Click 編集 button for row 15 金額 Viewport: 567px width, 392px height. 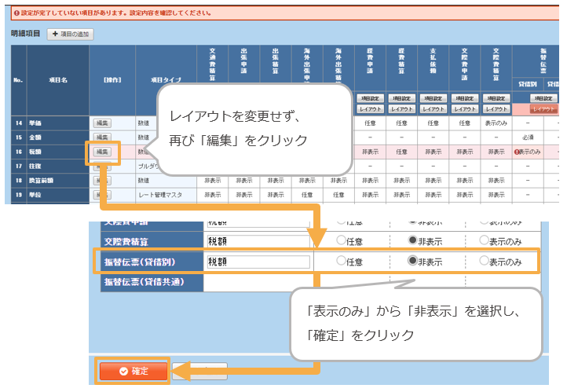(x=102, y=137)
